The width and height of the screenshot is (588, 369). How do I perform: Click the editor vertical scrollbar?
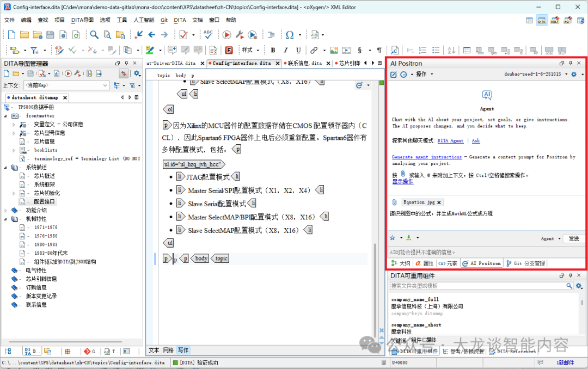click(375, 290)
